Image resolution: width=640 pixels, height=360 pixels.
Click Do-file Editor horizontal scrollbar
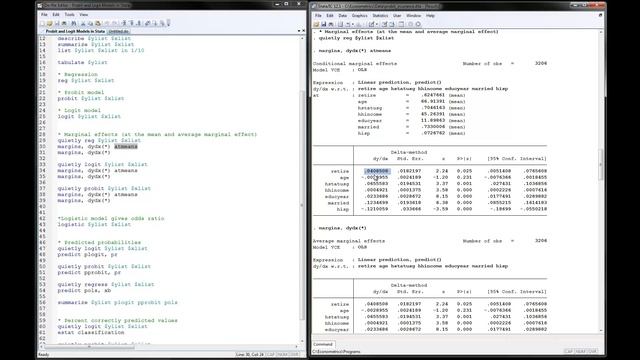coord(89,347)
